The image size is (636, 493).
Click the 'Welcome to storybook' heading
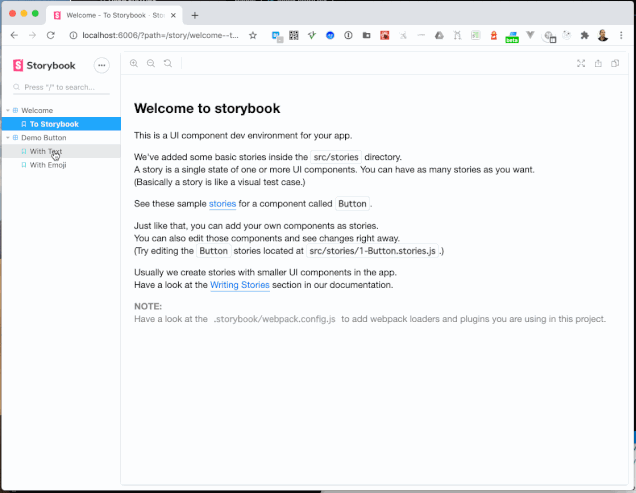click(x=207, y=108)
